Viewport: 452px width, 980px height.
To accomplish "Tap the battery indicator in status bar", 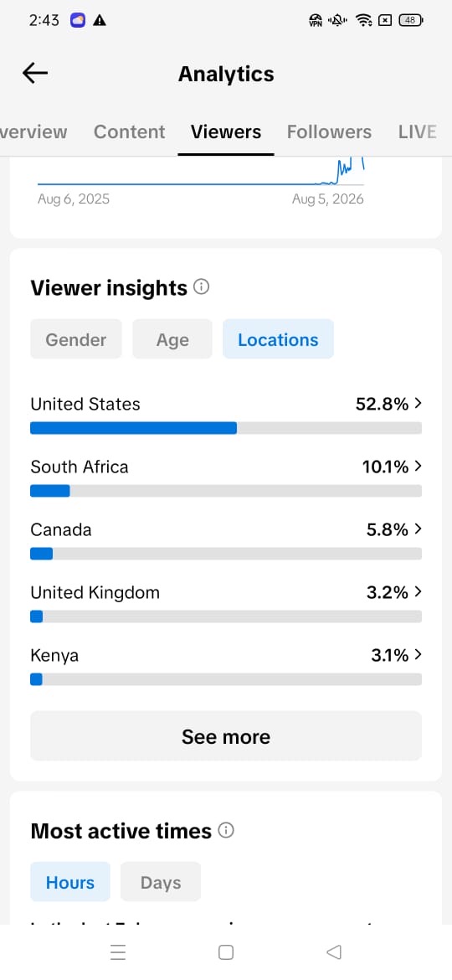I will coord(411,20).
